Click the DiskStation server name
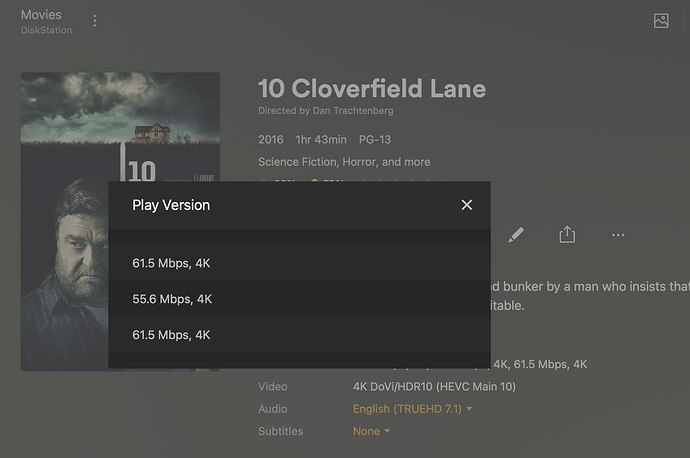This screenshot has width=690, height=458. 46,30
